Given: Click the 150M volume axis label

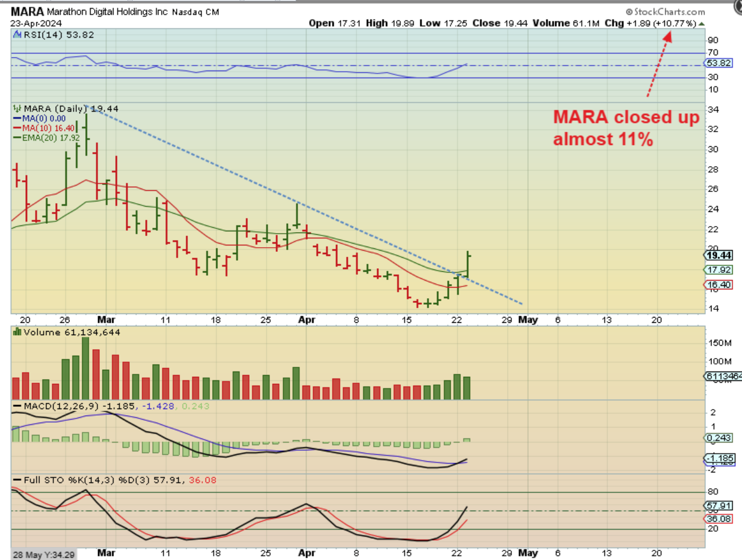Looking at the screenshot, I should click(x=720, y=343).
